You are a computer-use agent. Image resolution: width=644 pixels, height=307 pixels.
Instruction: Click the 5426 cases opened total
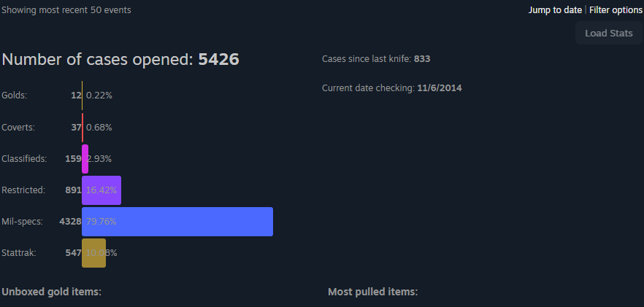pos(218,60)
